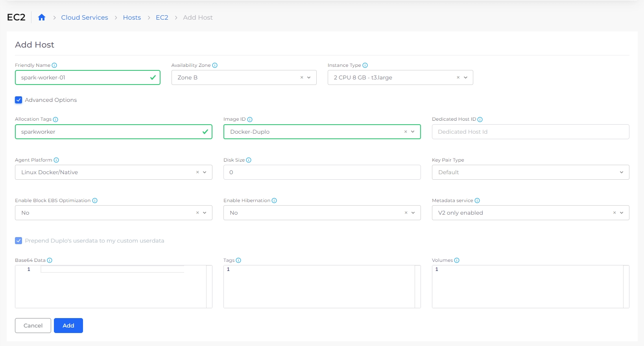Show info icon next to Friendly Name
The image size is (644, 346).
54,65
